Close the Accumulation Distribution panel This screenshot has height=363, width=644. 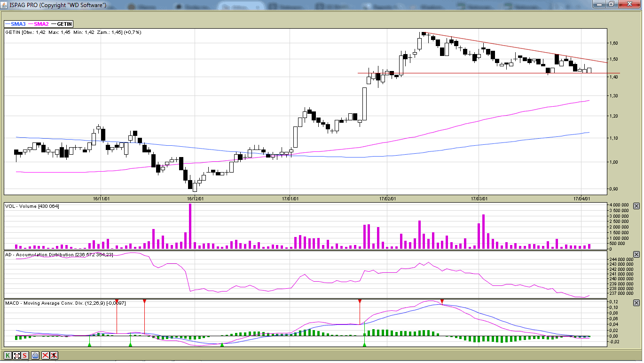point(636,254)
